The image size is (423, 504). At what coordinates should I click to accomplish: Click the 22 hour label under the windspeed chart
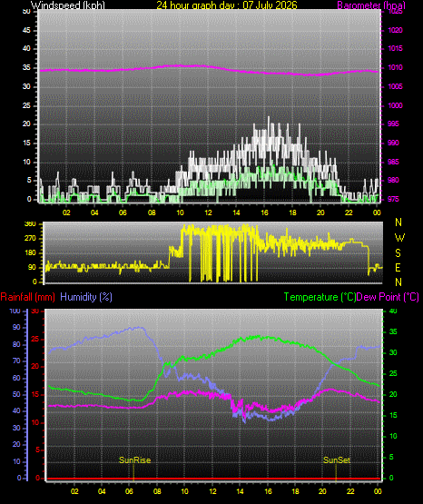click(x=349, y=212)
